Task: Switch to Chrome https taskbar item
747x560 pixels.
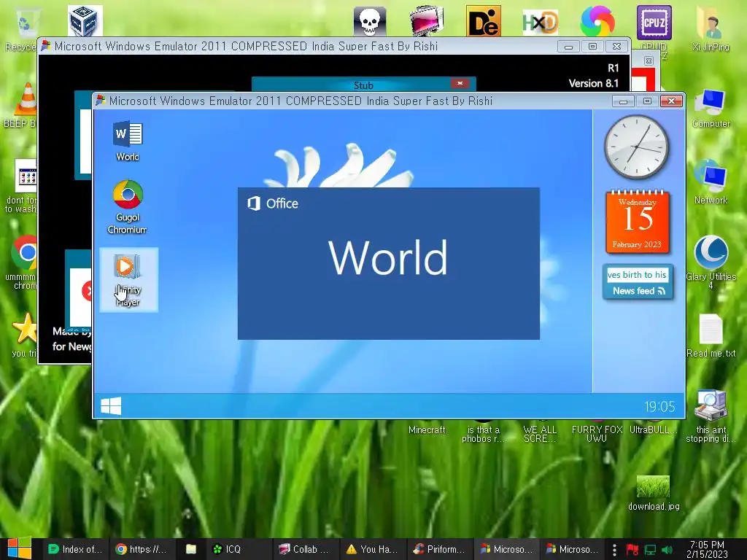Action: [x=142, y=549]
